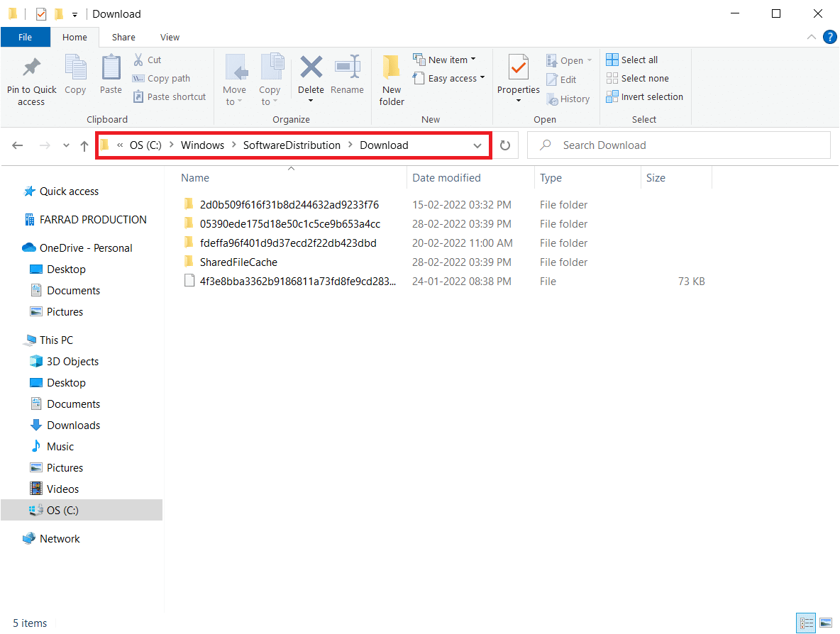Refresh the Download folder
Image resolution: width=840 pixels, height=634 pixels.
pos(504,145)
